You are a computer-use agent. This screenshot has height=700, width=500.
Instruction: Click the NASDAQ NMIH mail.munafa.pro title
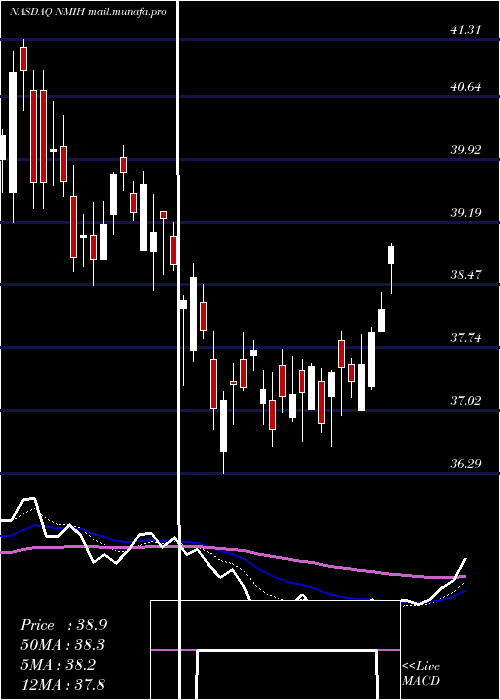pyautogui.click(x=88, y=12)
